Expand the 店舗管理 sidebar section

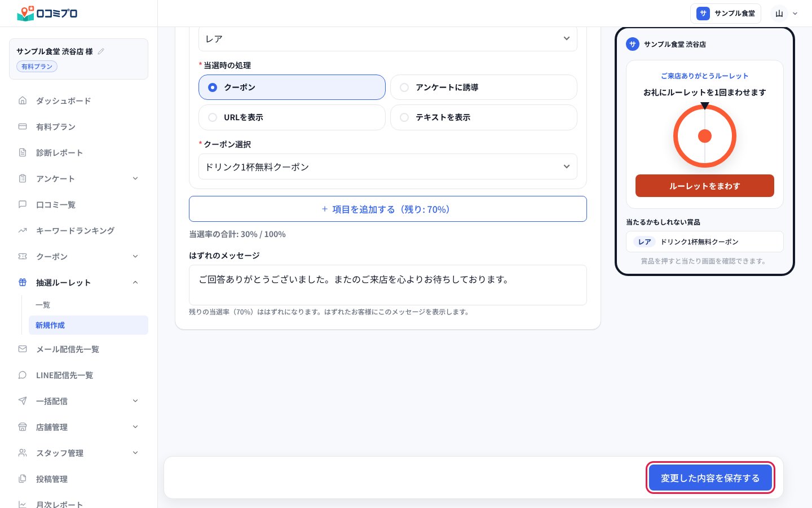click(x=135, y=427)
